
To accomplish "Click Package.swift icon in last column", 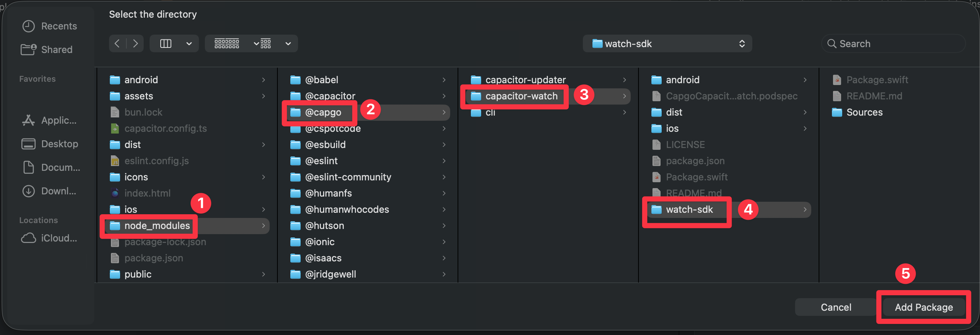I will [x=837, y=80].
